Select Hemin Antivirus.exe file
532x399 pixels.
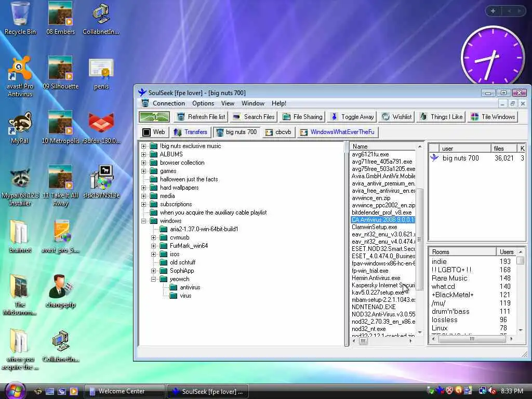[376, 278]
